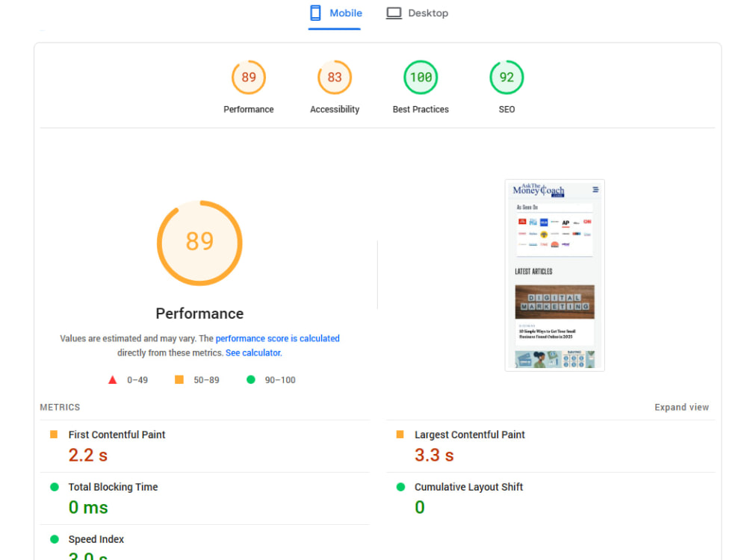Image resolution: width=747 pixels, height=560 pixels.
Task: Click the Speed Index metric label
Action: pos(96,540)
